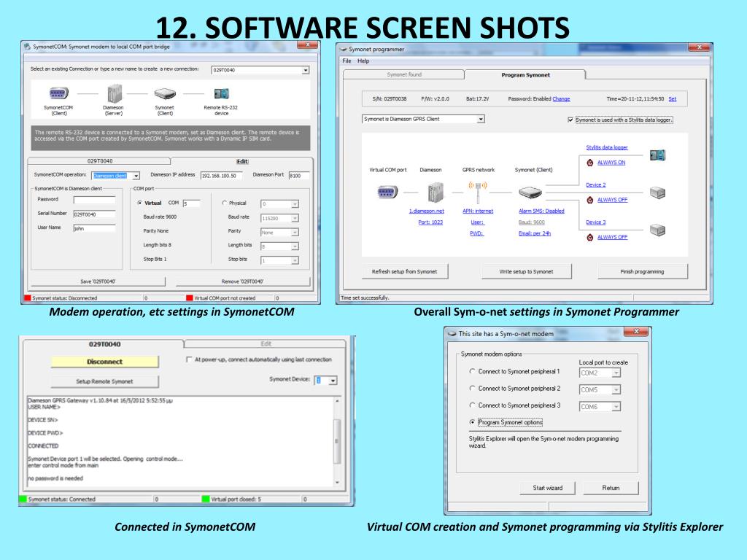This screenshot has height=560, width=747.
Task: Select the Physical COM port radio button
Action: [x=225, y=203]
